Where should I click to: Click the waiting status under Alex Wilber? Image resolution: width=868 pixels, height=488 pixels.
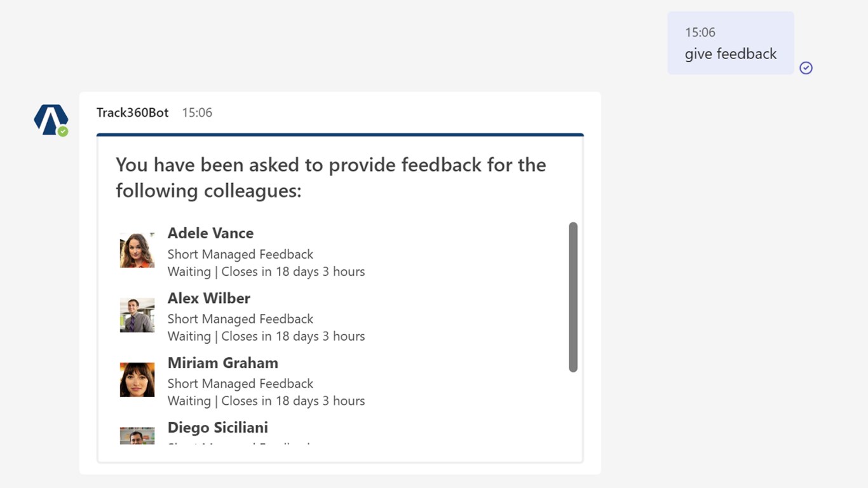pos(266,336)
